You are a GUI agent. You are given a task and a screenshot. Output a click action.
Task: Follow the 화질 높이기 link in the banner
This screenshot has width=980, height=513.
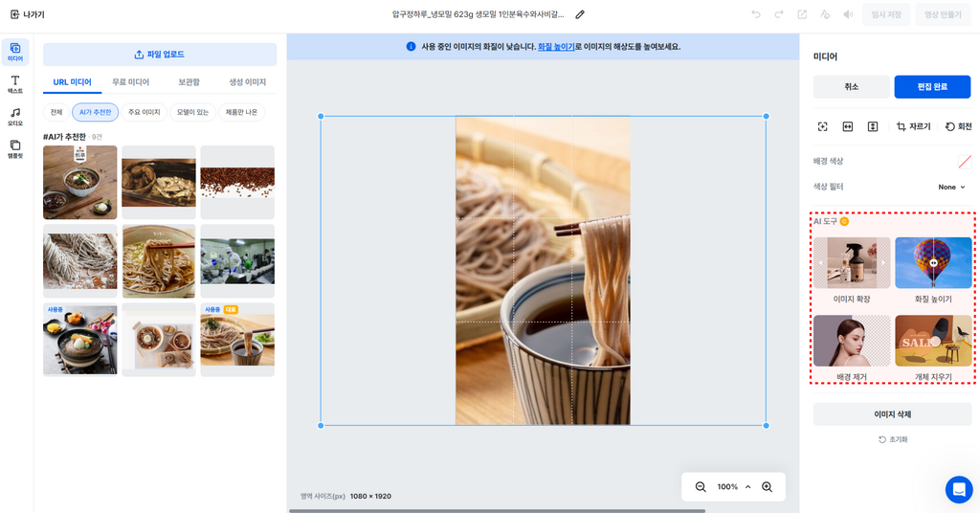click(556, 47)
